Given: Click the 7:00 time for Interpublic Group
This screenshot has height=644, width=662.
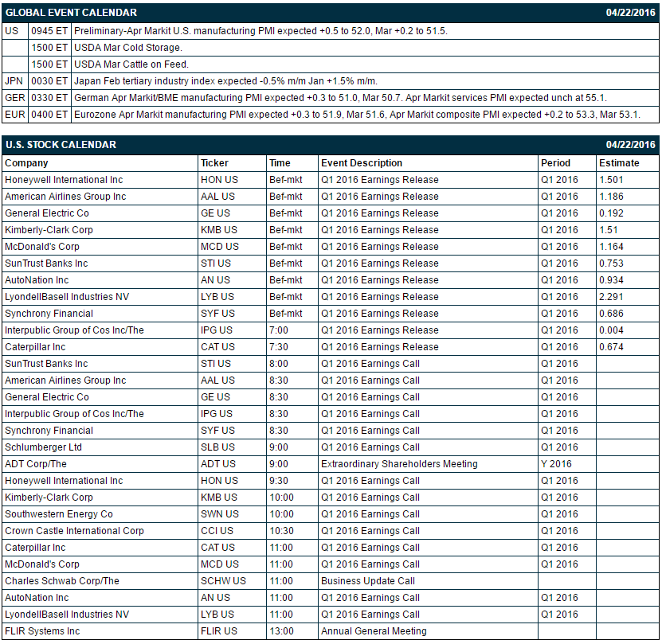Looking at the screenshot, I should [279, 330].
